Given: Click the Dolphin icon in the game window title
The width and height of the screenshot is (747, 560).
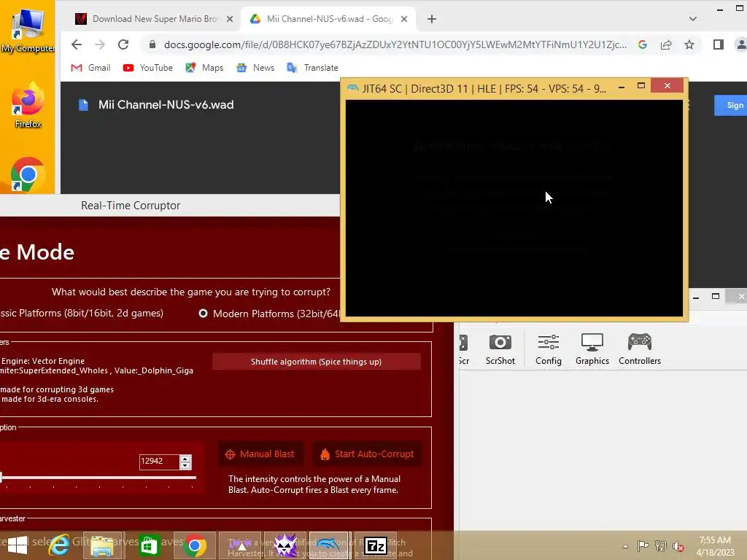Looking at the screenshot, I should tap(353, 88).
